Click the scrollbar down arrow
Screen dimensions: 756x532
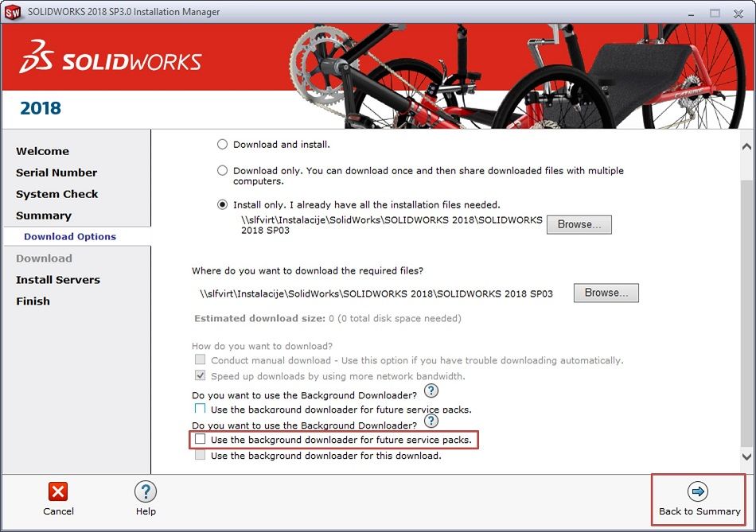[x=746, y=456]
